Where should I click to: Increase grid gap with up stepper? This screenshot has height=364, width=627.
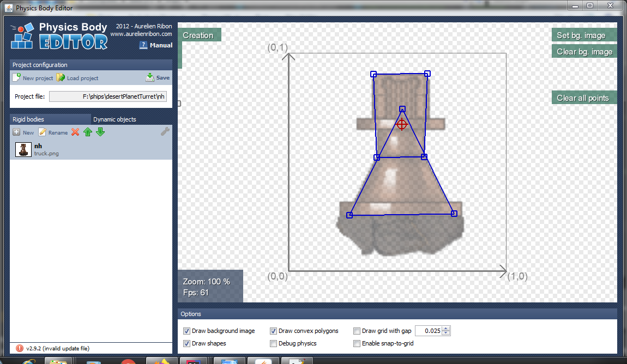point(446,329)
